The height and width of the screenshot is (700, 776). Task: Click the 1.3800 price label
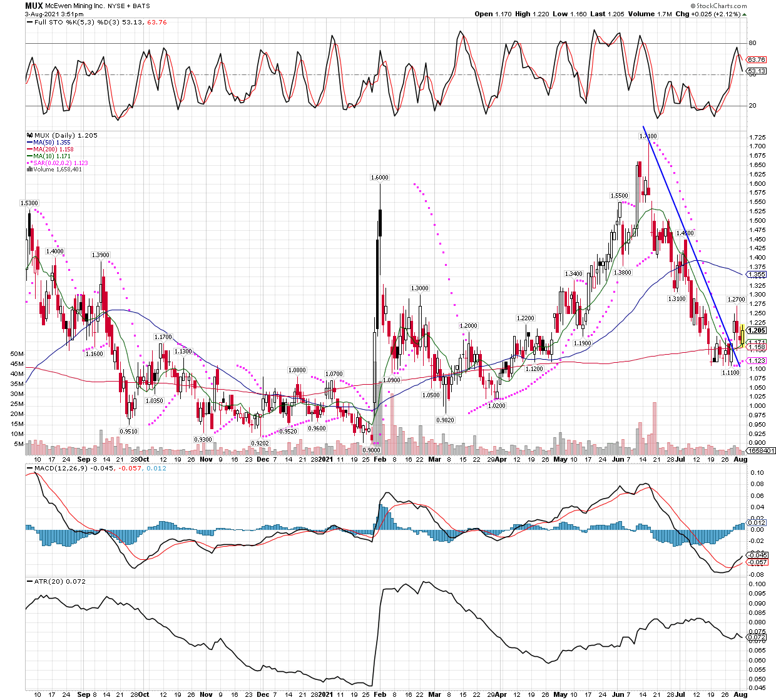point(623,273)
